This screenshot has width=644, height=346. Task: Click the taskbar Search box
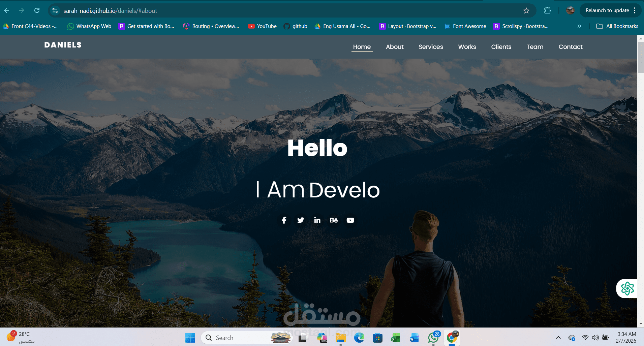pos(247,338)
